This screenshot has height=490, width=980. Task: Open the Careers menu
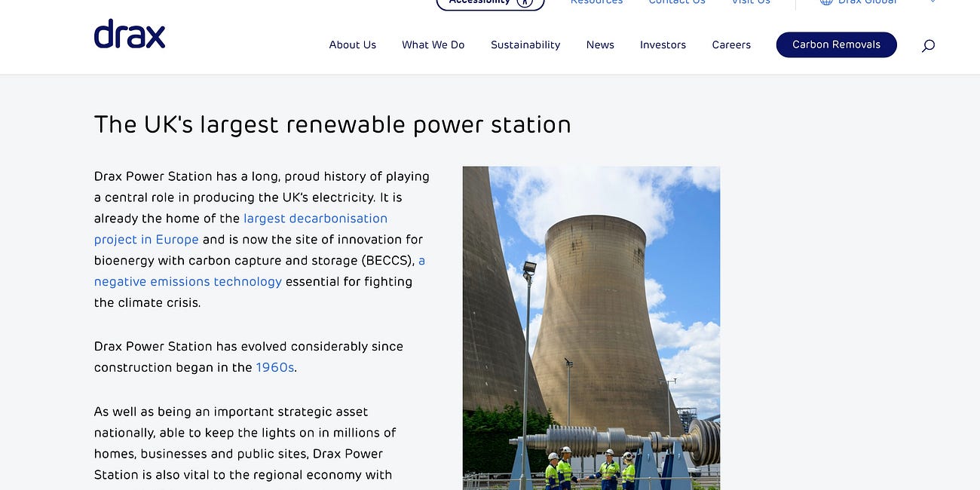point(731,45)
